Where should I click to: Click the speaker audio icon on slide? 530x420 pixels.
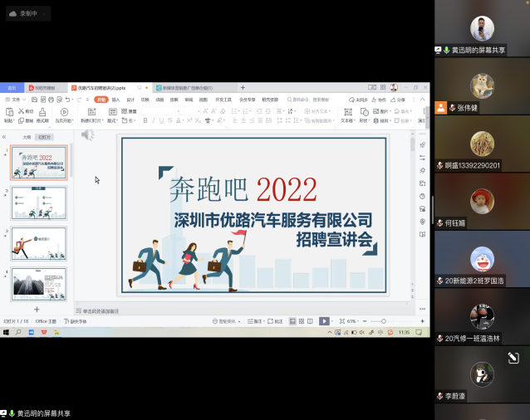pyautogui.click(x=87, y=134)
